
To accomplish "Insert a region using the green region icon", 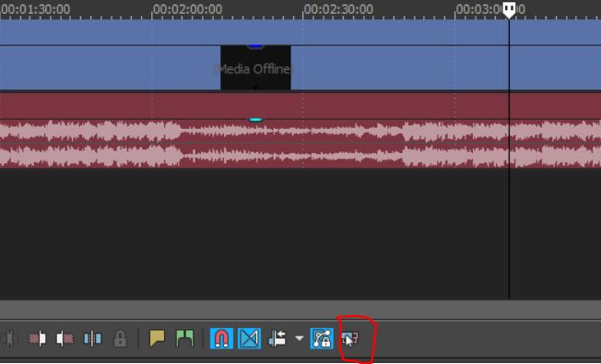I will click(x=184, y=338).
